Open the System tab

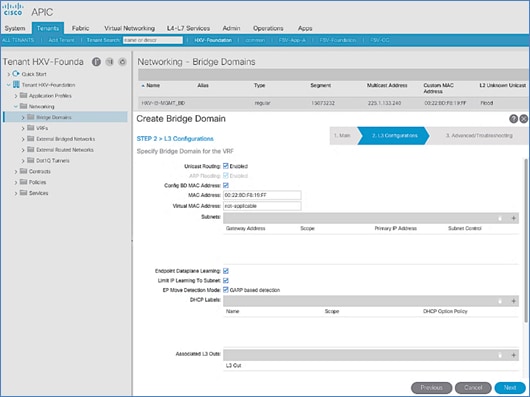[x=15, y=28]
